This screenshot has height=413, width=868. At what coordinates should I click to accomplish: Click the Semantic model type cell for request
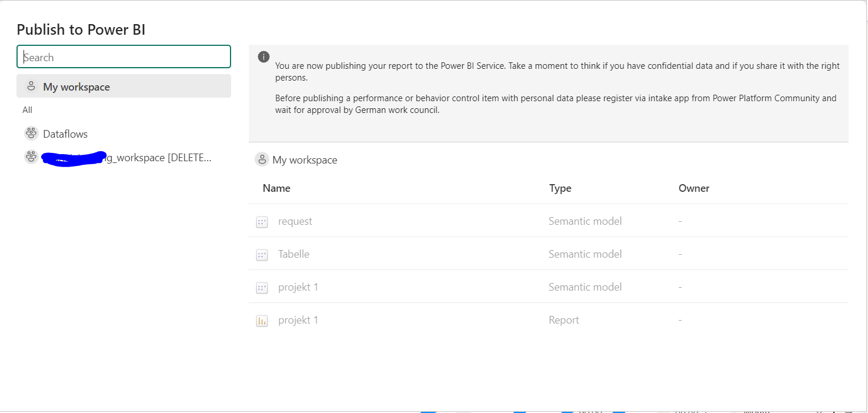click(x=585, y=221)
